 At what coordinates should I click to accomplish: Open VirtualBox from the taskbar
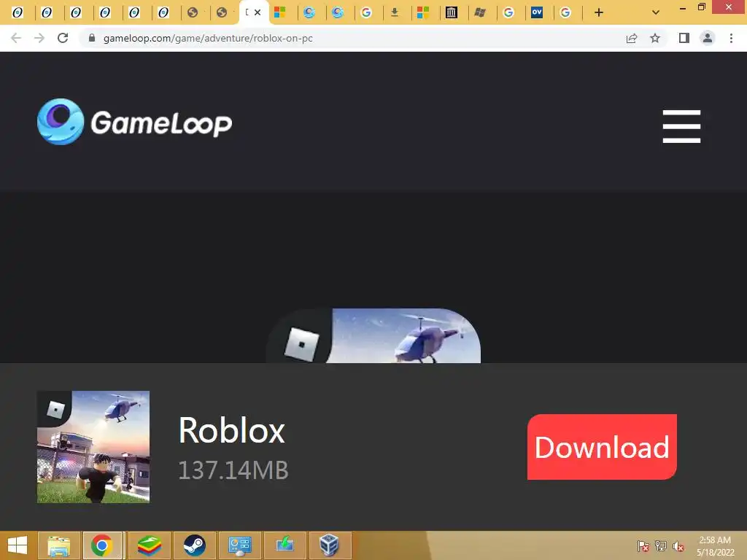point(329,545)
